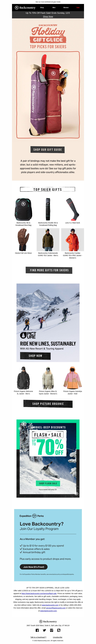Click Join Now (It's Free!) button
The image size is (96, 644).
pos(34,567)
